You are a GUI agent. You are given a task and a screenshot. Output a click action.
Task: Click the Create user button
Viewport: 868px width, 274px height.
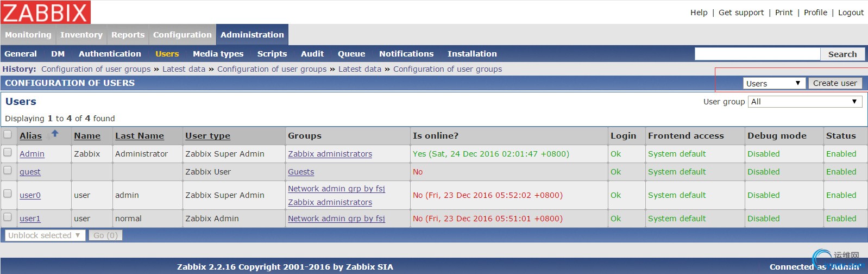835,83
